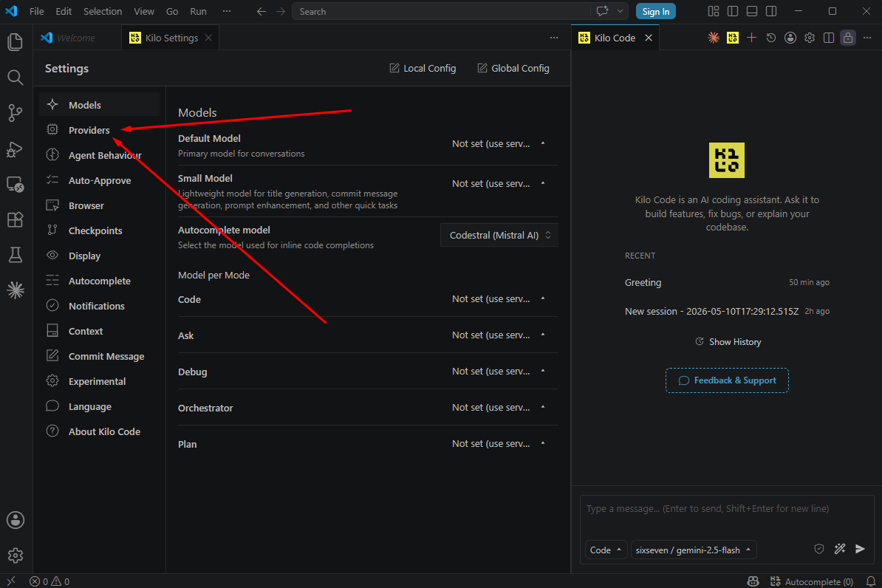Expand the Plan mode model dropdown

(499, 444)
